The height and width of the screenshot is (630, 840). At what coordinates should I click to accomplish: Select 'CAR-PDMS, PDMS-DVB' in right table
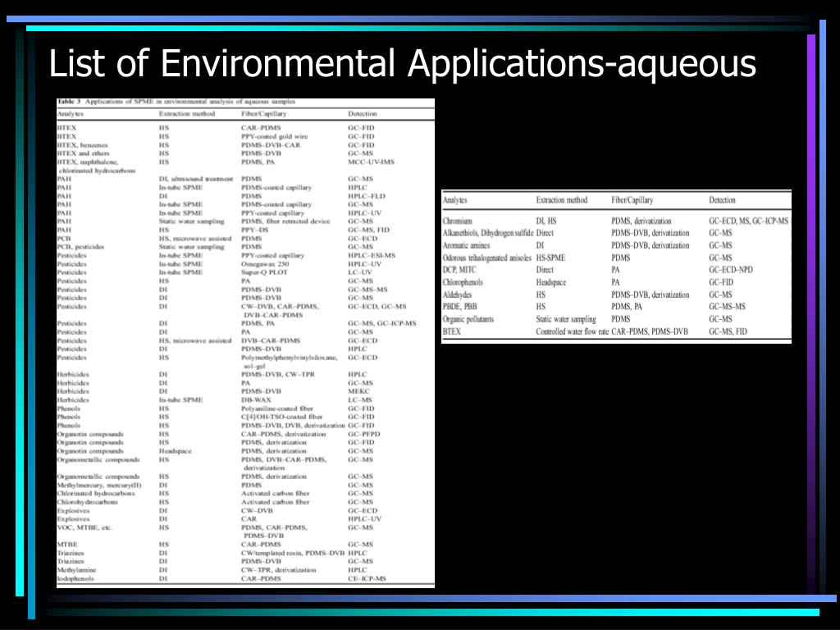point(650,331)
